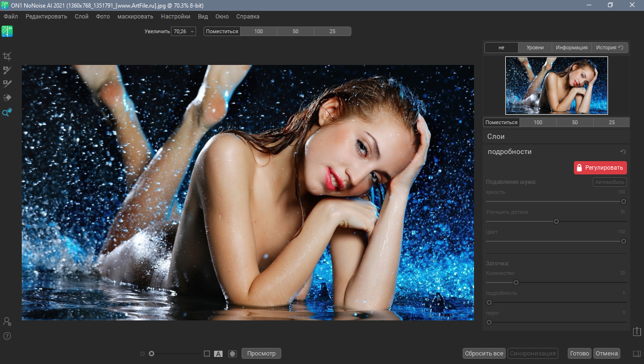Open the user account icon

tap(7, 321)
